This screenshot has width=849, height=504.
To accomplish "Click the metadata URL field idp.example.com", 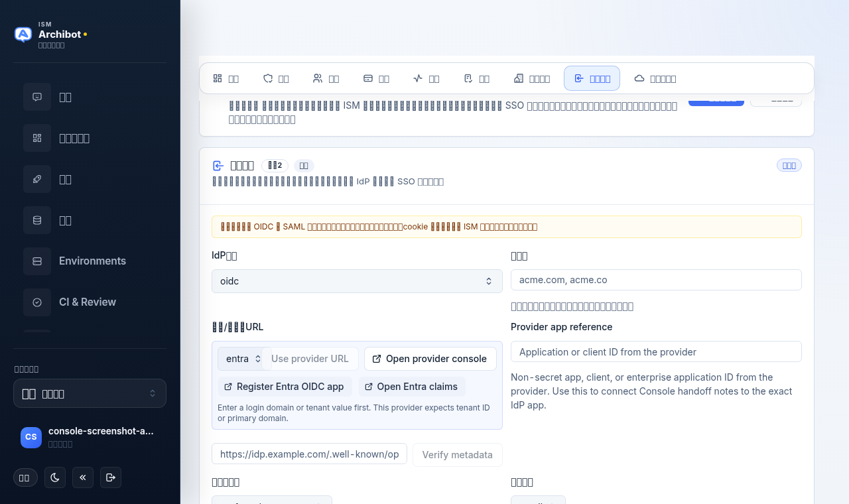I will [x=309, y=454].
